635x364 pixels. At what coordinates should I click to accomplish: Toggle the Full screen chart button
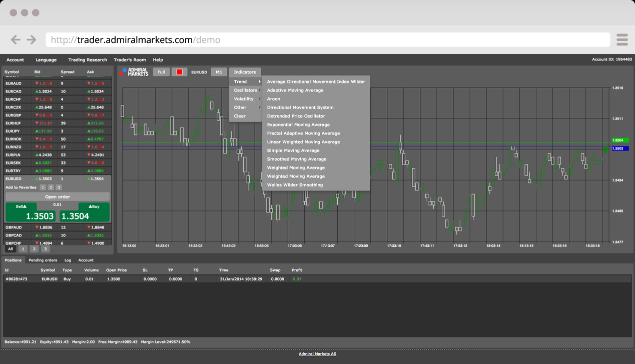pyautogui.click(x=161, y=72)
